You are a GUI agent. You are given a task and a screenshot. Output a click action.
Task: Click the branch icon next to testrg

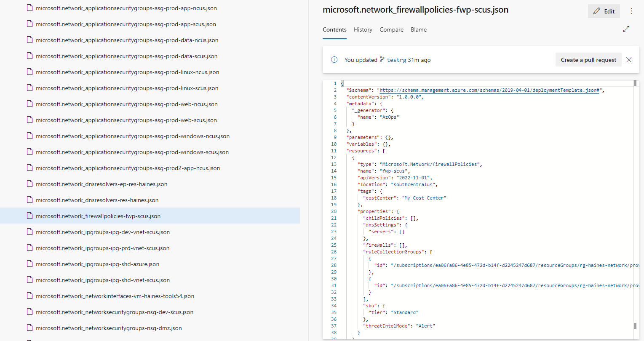(x=382, y=59)
